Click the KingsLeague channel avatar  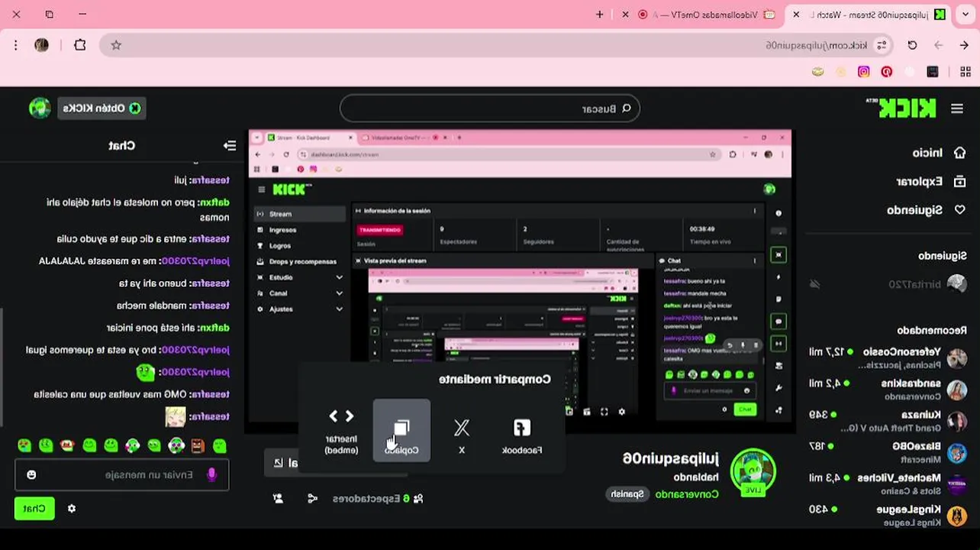[x=957, y=516]
